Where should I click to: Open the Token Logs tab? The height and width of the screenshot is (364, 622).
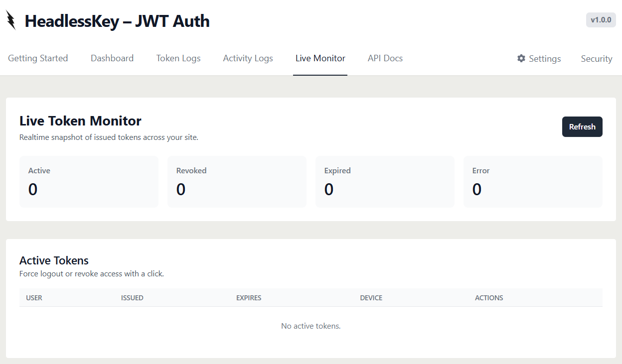point(178,58)
